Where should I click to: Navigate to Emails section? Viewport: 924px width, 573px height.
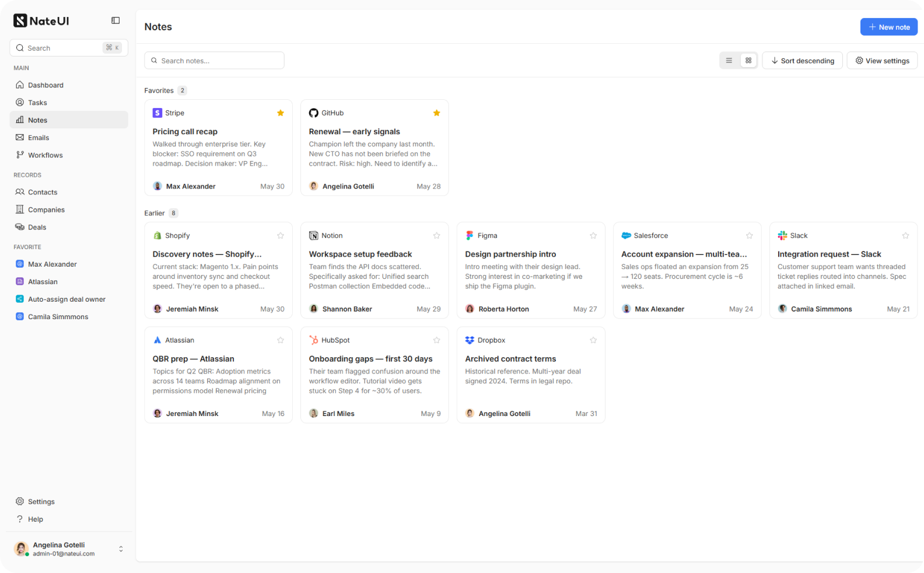pos(69,138)
